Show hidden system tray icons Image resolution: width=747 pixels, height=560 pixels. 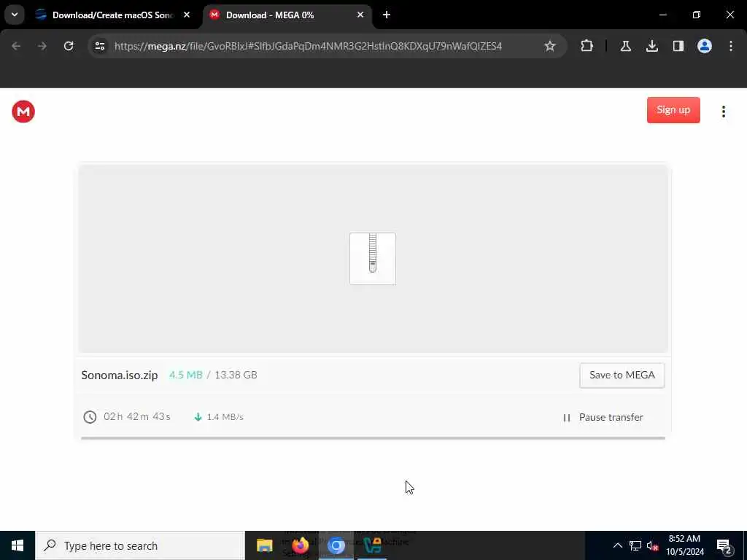[617, 545]
